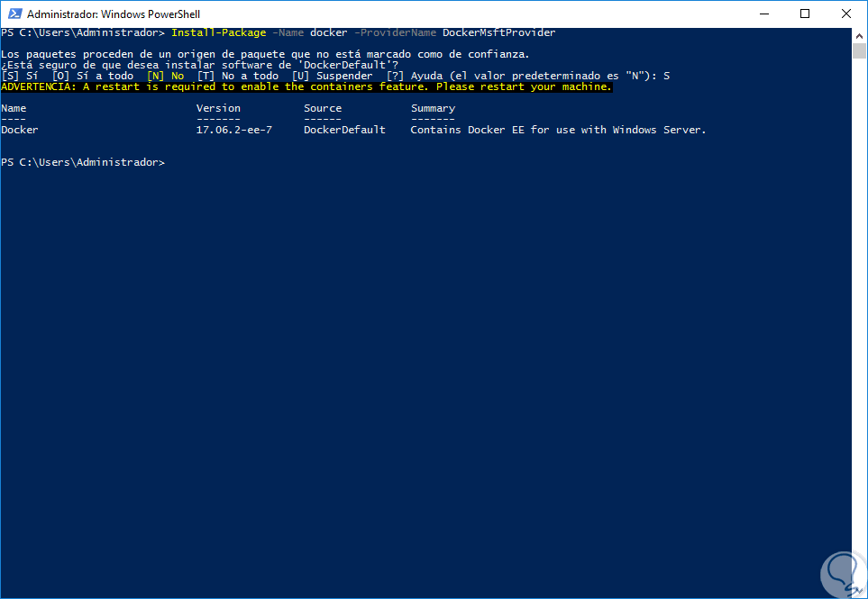Screen dimensions: 868x599
Task: Click the 'Version' column header
Action: [218, 108]
